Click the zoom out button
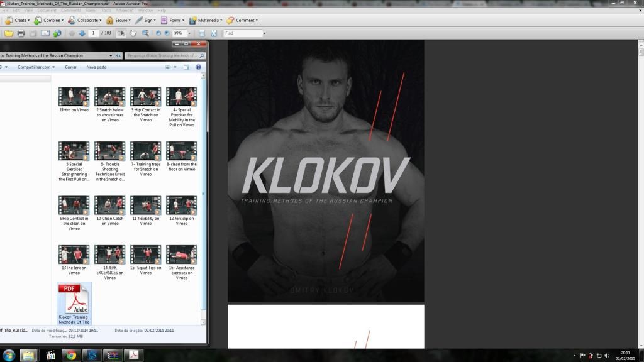 coord(158,33)
